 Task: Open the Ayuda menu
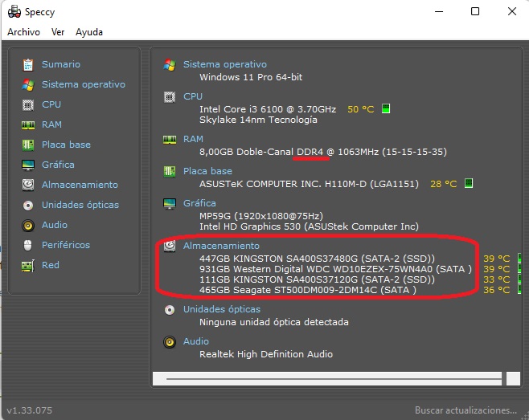coord(89,32)
